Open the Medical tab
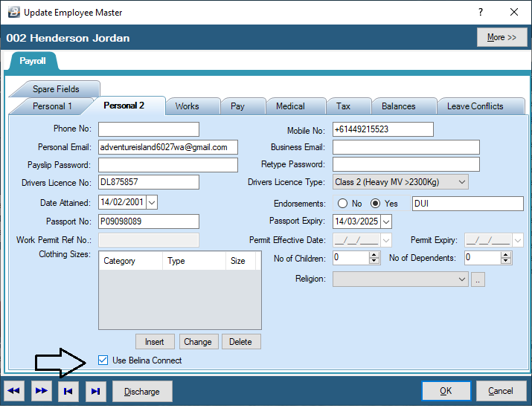 [x=290, y=106]
